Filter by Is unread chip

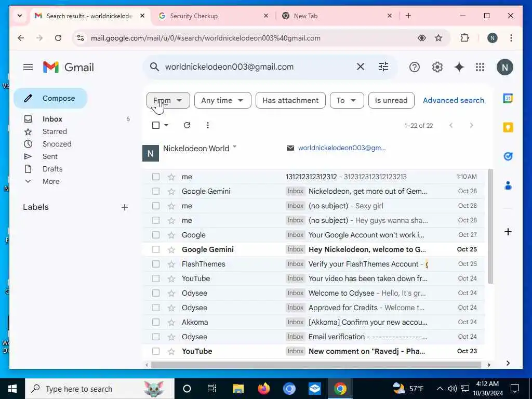click(391, 100)
